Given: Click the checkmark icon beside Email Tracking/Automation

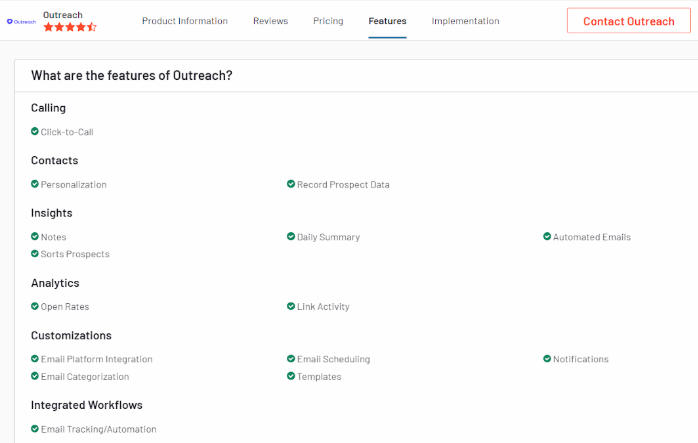Looking at the screenshot, I should coord(35,428).
